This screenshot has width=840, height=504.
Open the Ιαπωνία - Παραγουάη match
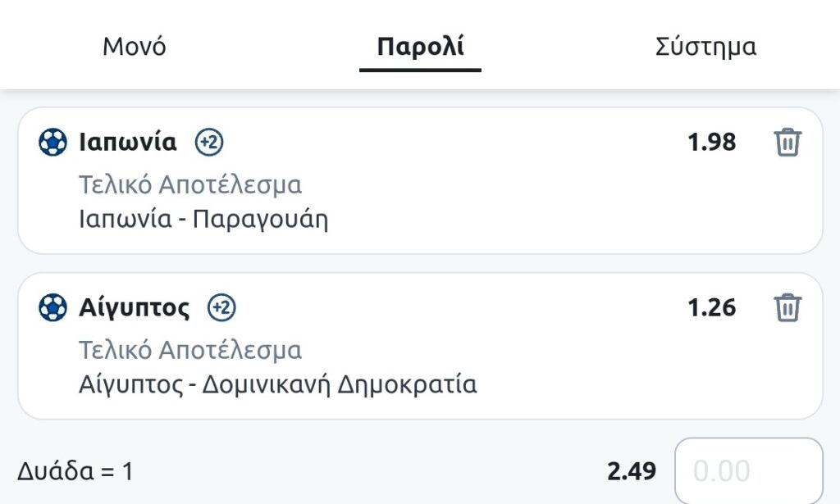[x=203, y=220]
